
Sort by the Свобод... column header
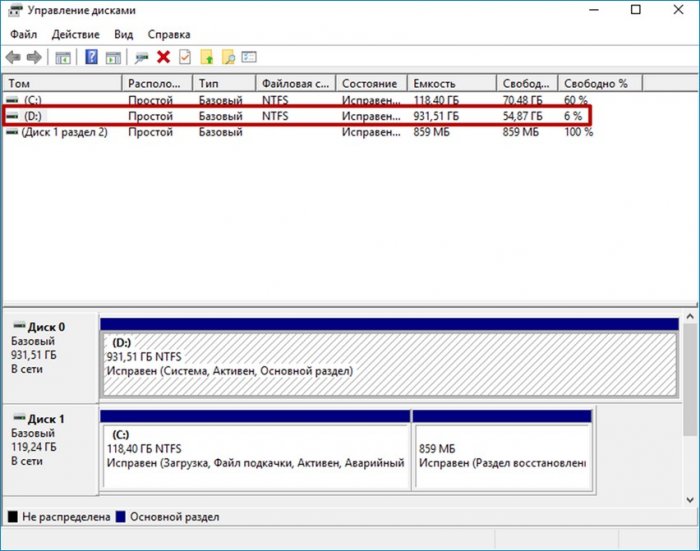tap(527, 83)
